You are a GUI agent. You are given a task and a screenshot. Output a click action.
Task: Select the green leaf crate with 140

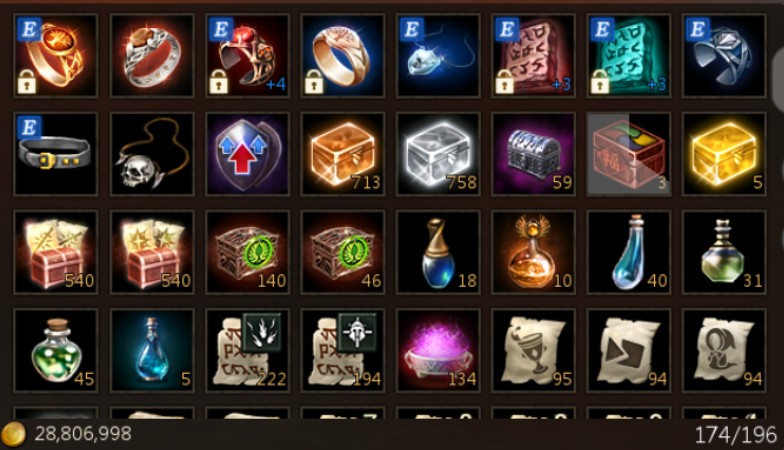(247, 252)
